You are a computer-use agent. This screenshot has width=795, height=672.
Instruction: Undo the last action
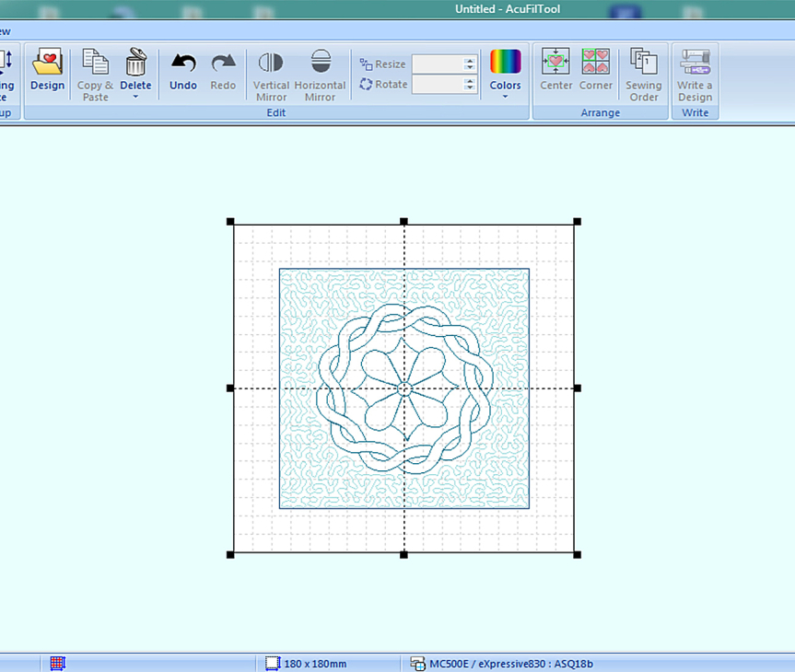tap(183, 64)
